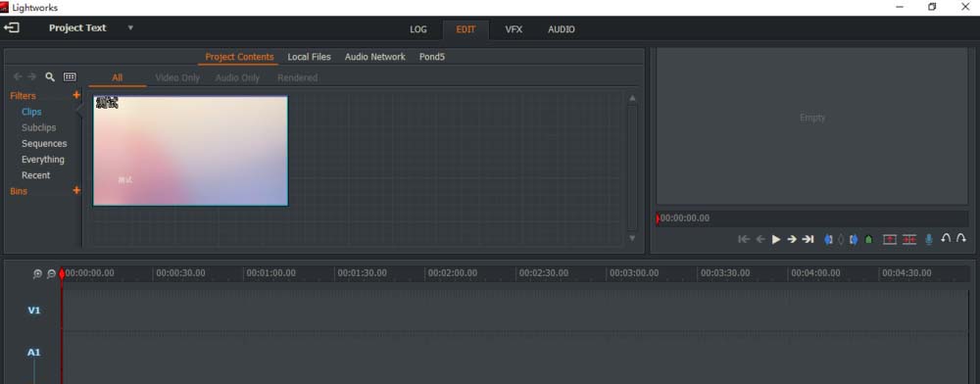Screen dimensions: 980x384
Task: Nudge one frame forward in viewer
Action: coord(792,239)
